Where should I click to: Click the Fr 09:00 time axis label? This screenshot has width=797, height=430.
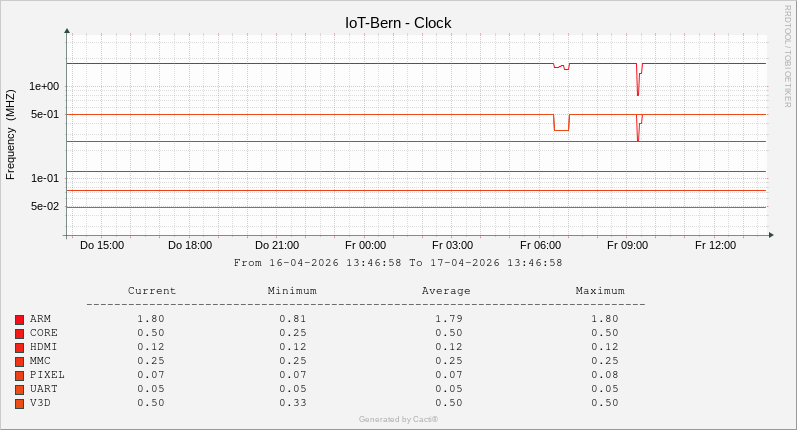tap(627, 245)
